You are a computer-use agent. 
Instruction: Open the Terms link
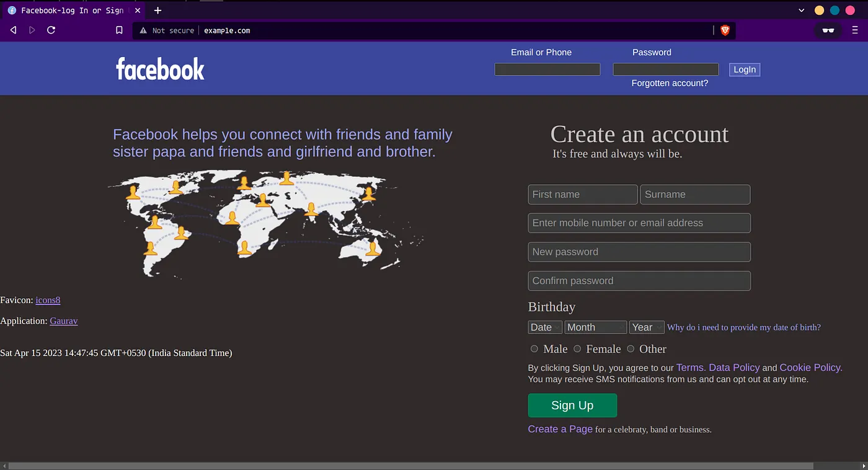click(691, 368)
